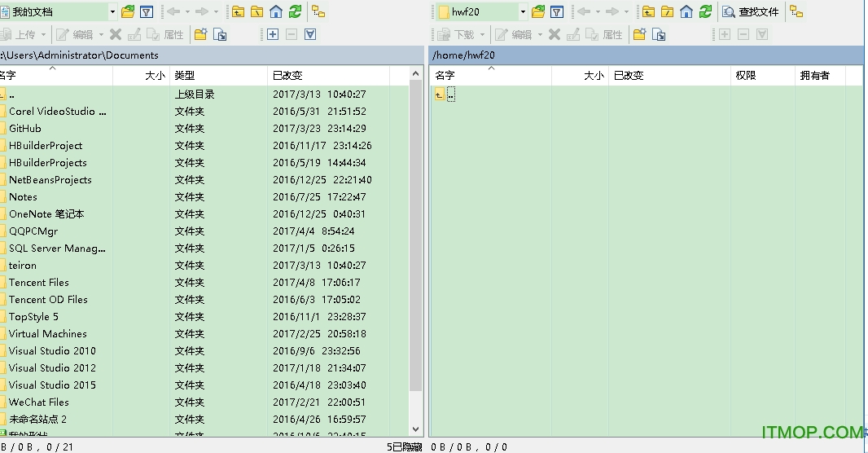868x453 pixels.
Task: Toggle local directory tree view
Action: click(318, 11)
